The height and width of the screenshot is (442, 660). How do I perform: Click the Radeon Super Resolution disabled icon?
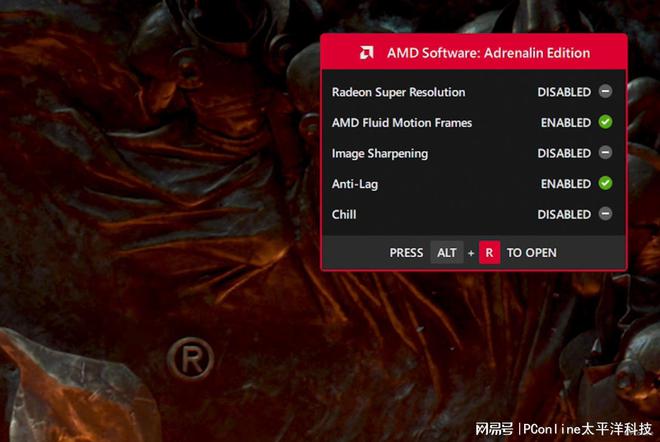[x=605, y=91]
